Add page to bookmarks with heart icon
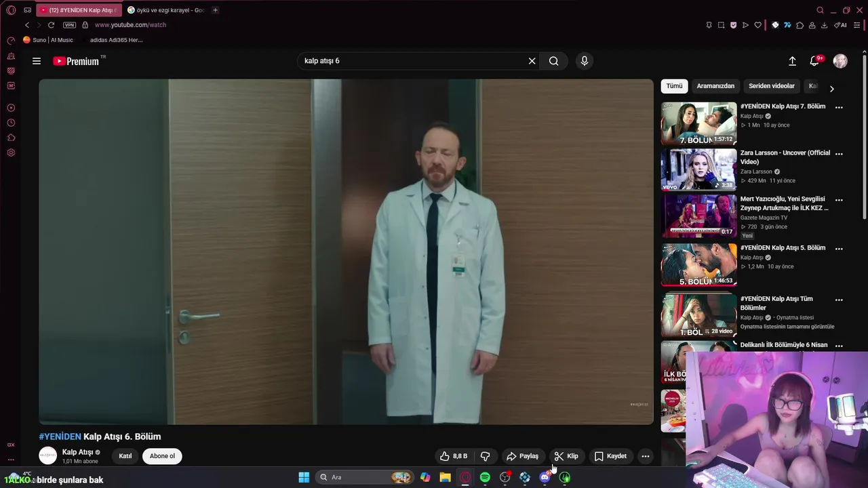This screenshot has height=488, width=868. pos(757,25)
